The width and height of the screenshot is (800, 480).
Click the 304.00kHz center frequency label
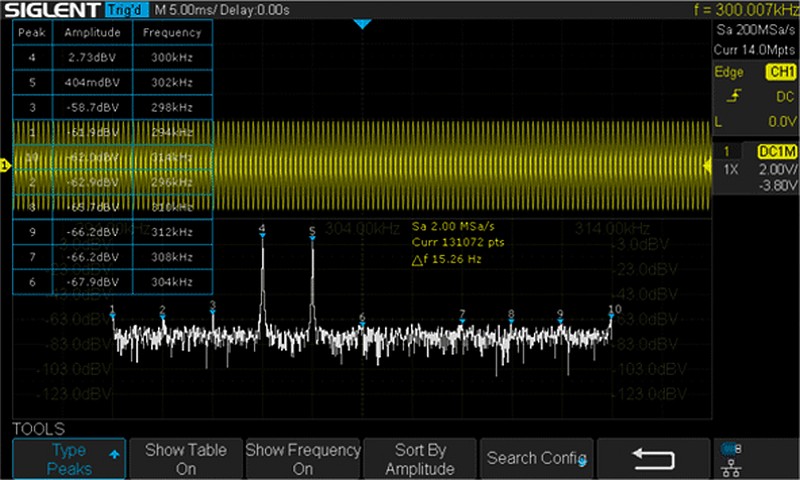pyautogui.click(x=362, y=228)
